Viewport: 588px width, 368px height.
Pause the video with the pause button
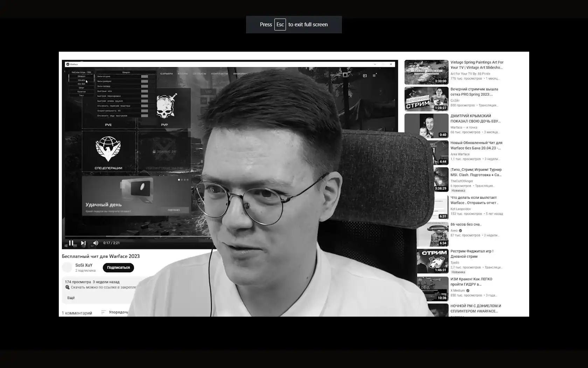pyautogui.click(x=71, y=243)
